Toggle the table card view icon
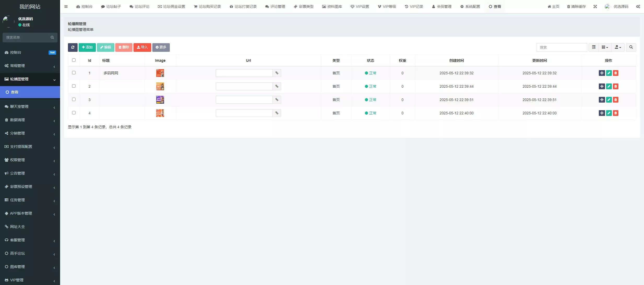The image size is (644, 285). coord(594,47)
